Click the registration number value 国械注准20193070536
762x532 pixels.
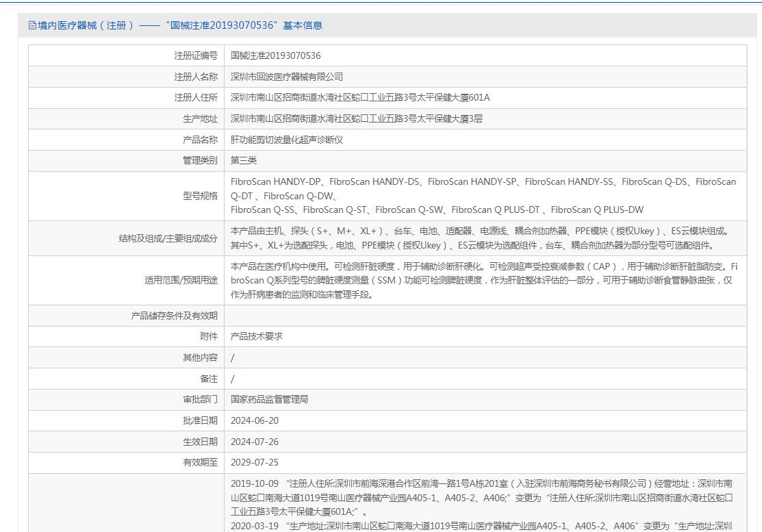(x=275, y=55)
